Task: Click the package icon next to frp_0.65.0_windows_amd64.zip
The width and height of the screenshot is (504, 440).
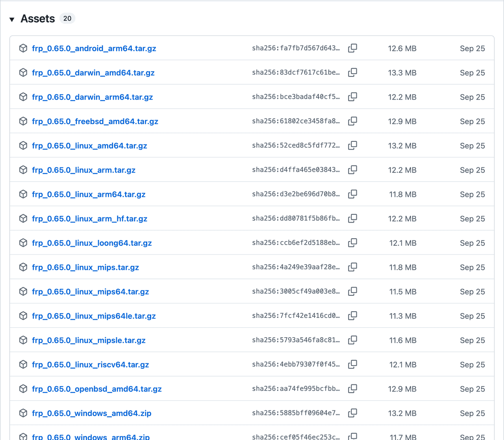Action: pos(23,413)
